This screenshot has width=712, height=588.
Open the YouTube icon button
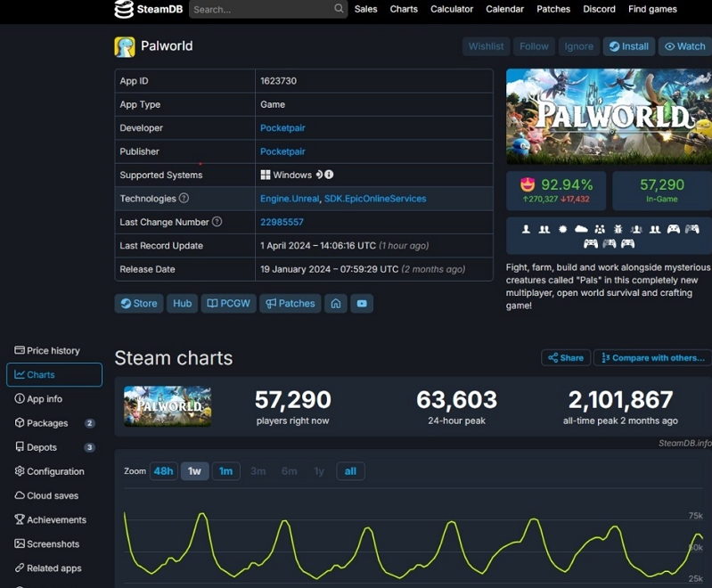point(362,303)
